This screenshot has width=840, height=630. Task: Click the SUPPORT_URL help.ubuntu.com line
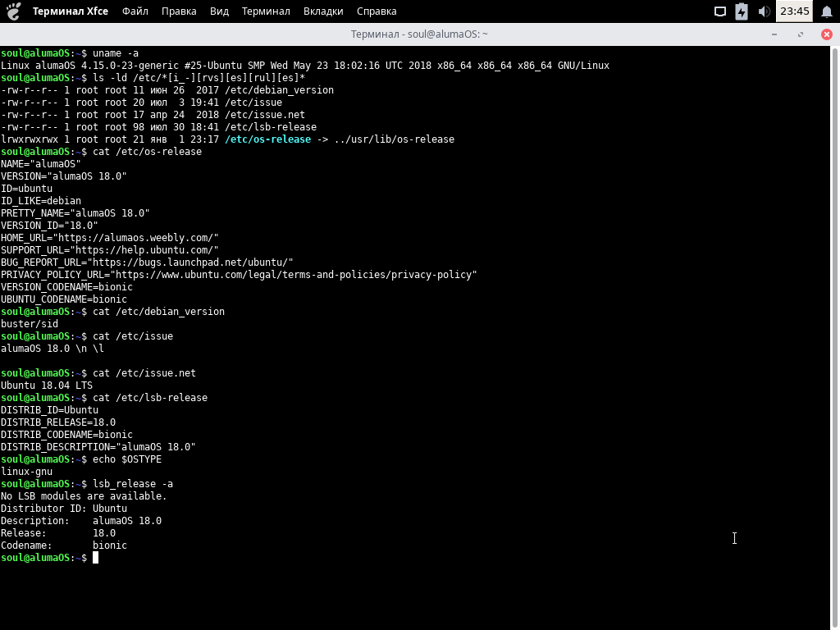tap(110, 250)
